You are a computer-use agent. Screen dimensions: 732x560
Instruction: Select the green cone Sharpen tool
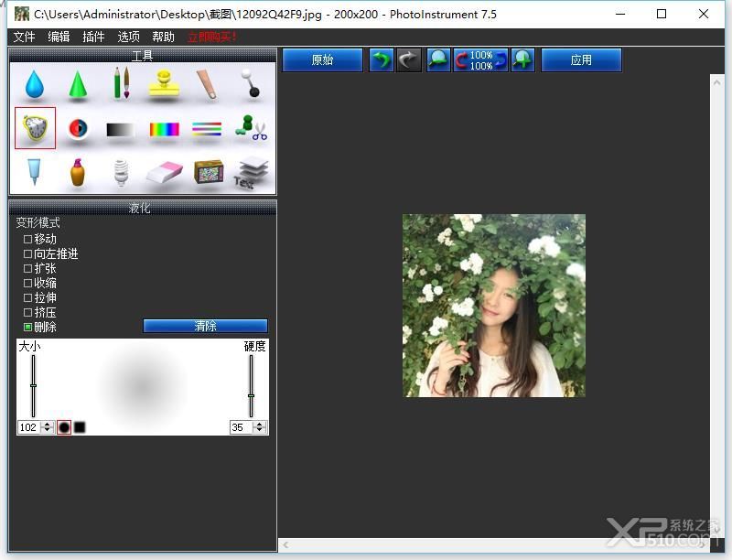tap(78, 84)
